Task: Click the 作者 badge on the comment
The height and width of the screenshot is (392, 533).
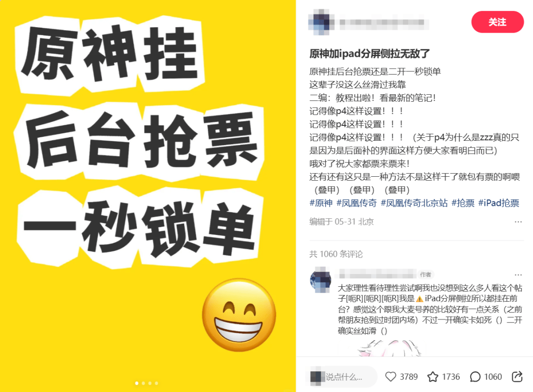Action: pos(425,274)
